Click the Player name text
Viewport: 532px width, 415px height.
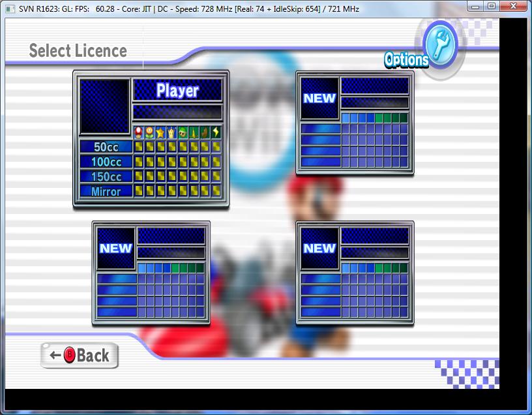point(177,90)
